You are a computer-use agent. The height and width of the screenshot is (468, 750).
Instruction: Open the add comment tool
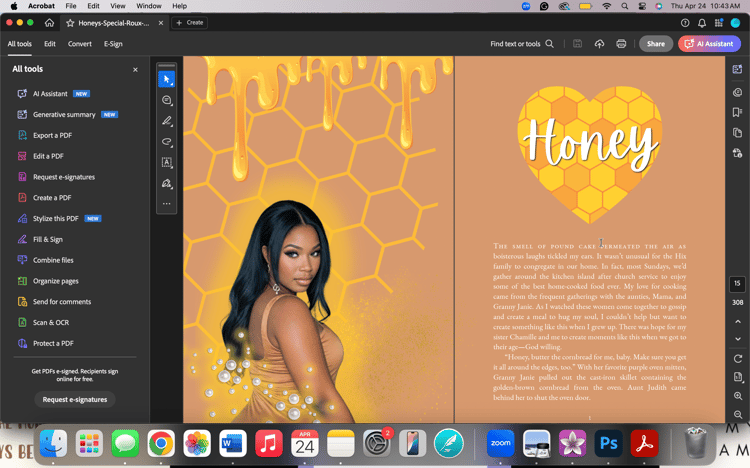(166, 100)
